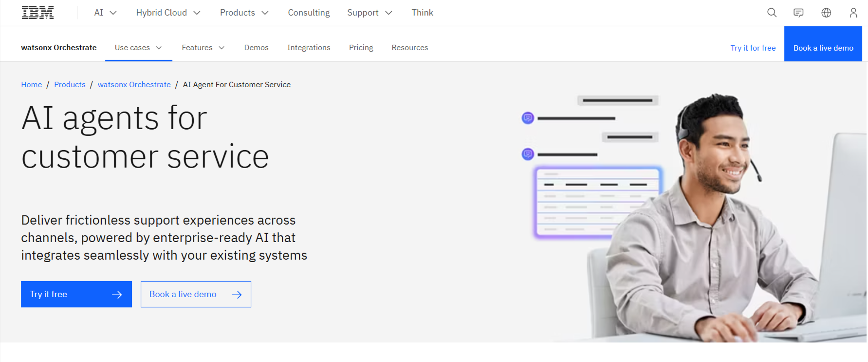This screenshot has width=868, height=362.
Task: Click the Try it free button
Action: pyautogui.click(x=76, y=294)
